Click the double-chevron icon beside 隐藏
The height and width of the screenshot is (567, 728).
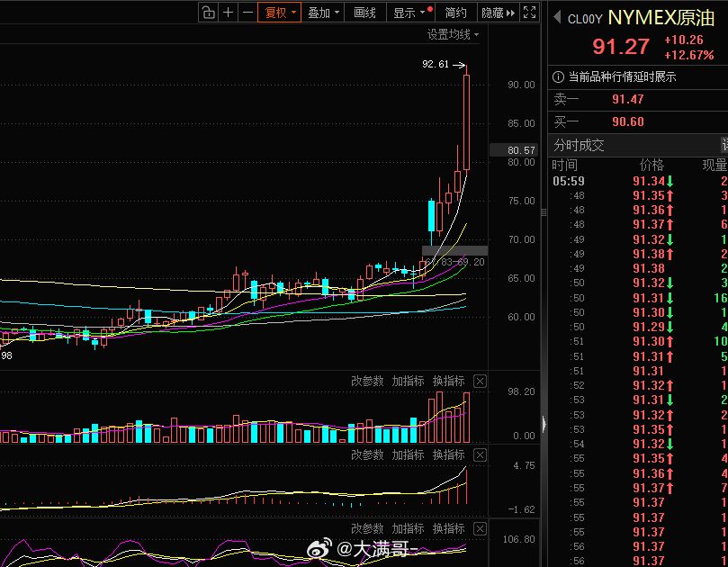click(510, 12)
